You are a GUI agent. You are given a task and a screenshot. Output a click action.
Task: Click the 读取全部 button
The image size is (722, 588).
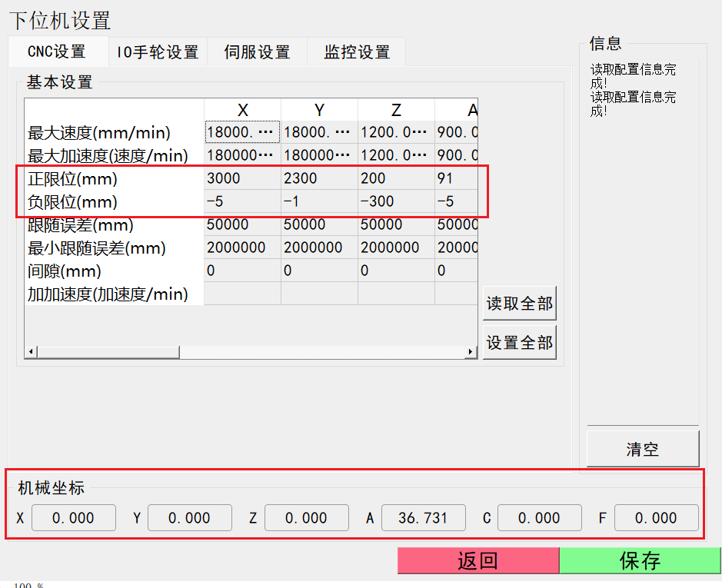pos(519,304)
